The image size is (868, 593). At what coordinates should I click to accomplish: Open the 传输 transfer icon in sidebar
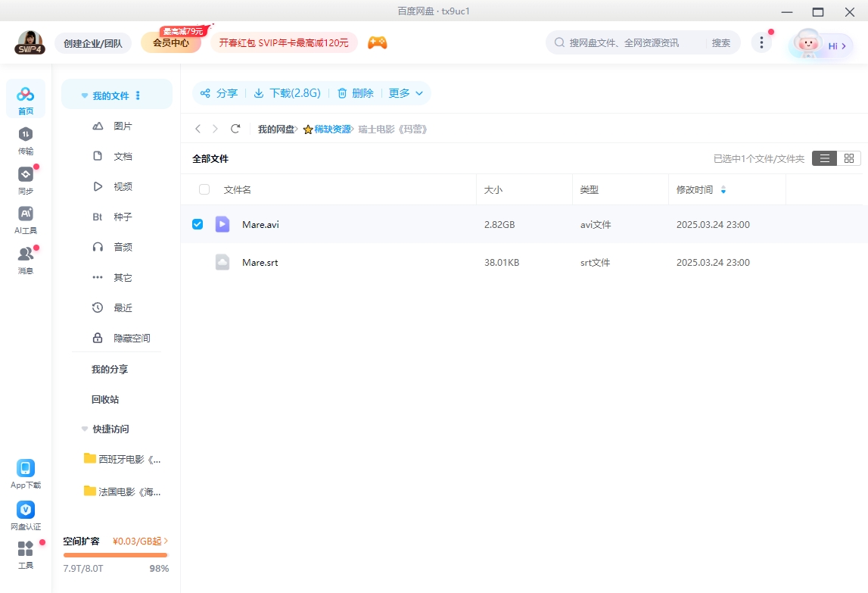click(26, 139)
